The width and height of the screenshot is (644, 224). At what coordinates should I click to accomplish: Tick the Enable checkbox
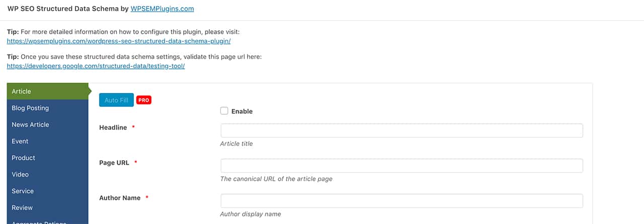[x=224, y=111]
